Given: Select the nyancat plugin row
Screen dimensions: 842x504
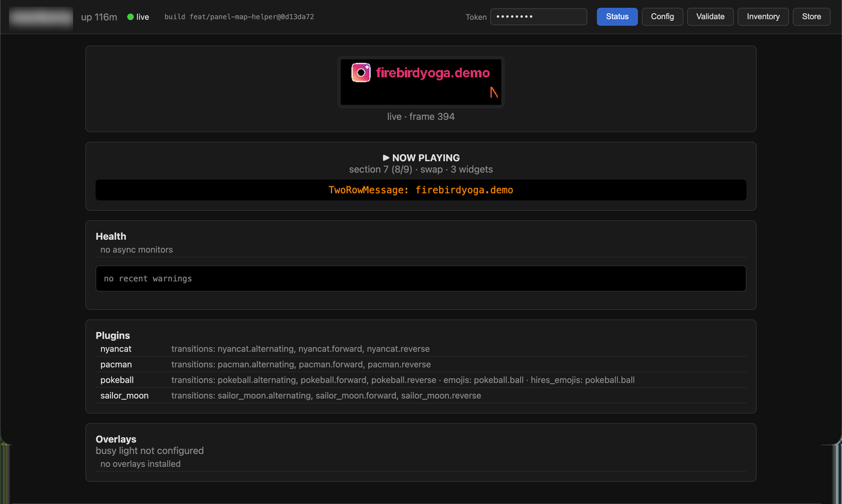Looking at the screenshot, I should [x=421, y=349].
